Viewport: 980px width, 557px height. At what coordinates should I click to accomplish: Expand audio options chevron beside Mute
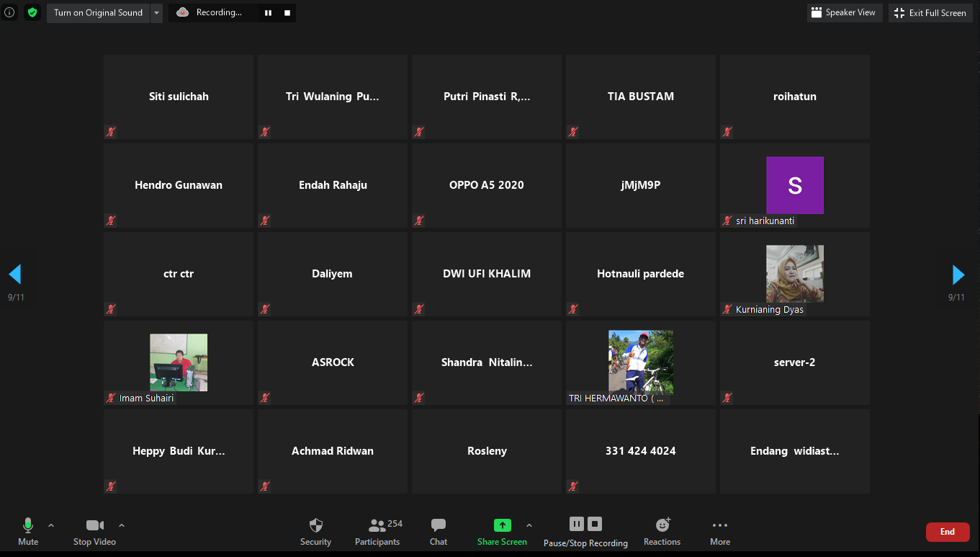point(51,525)
